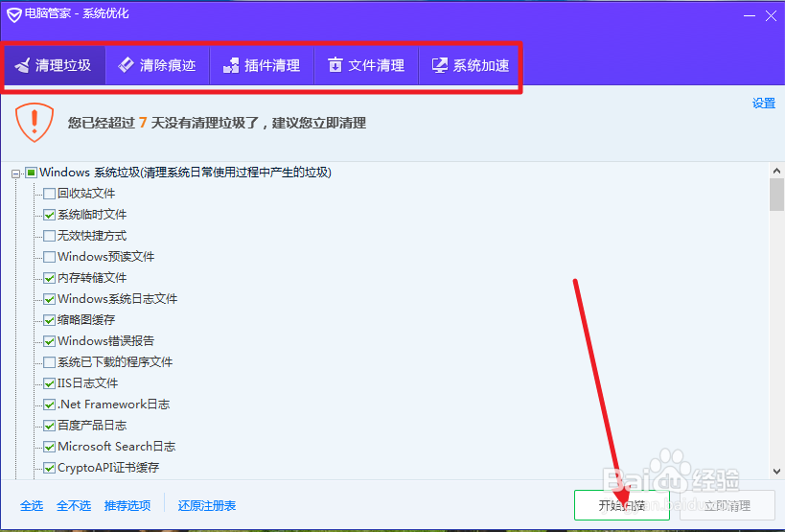Toggle the .Net Framework日志 checkbox
This screenshot has width=785, height=532.
click(x=49, y=405)
